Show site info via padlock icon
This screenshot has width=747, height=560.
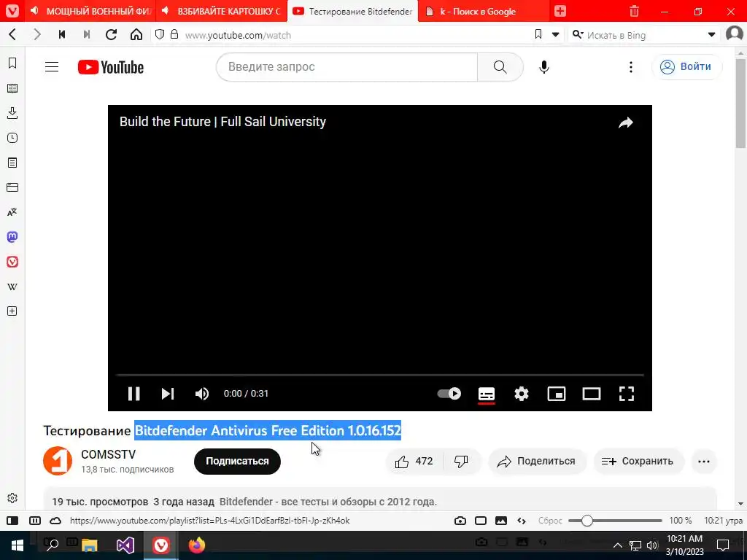174,34
